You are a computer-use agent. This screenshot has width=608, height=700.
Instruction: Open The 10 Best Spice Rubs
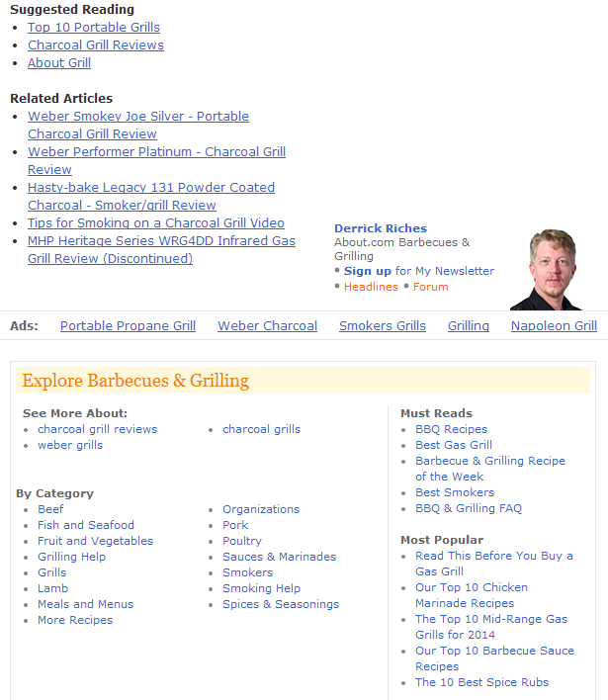pyautogui.click(x=481, y=682)
